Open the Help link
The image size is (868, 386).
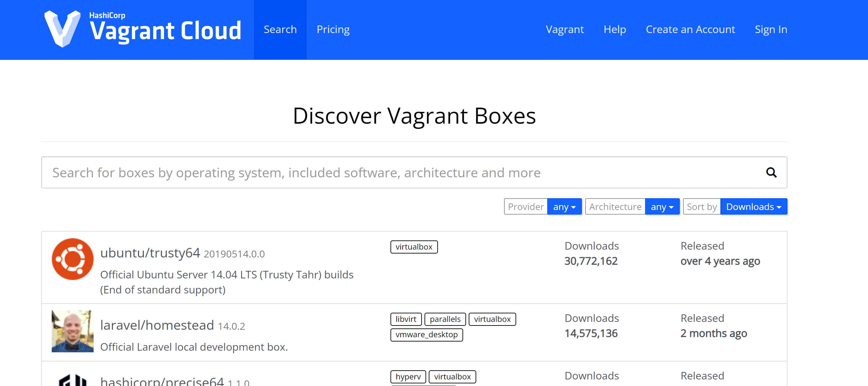[x=615, y=30]
